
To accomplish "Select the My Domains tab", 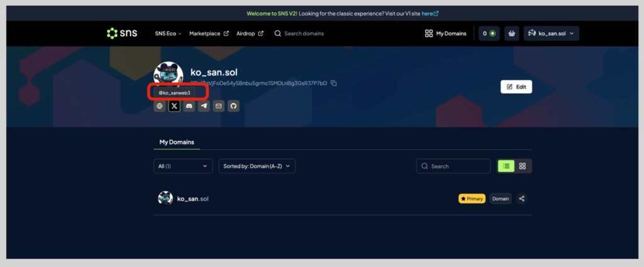I will pyautogui.click(x=177, y=142).
